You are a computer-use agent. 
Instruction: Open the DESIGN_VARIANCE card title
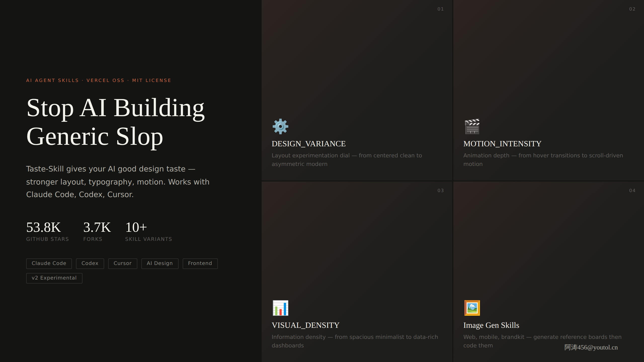point(309,144)
